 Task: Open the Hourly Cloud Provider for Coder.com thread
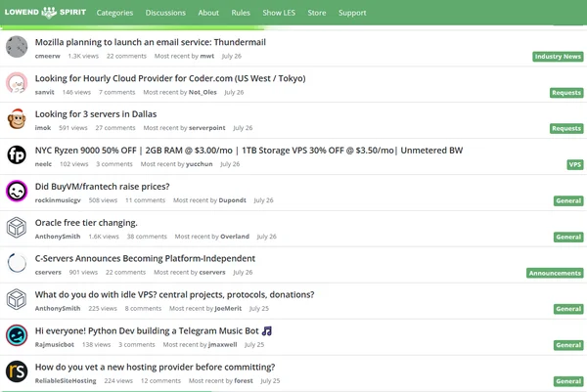tap(170, 78)
